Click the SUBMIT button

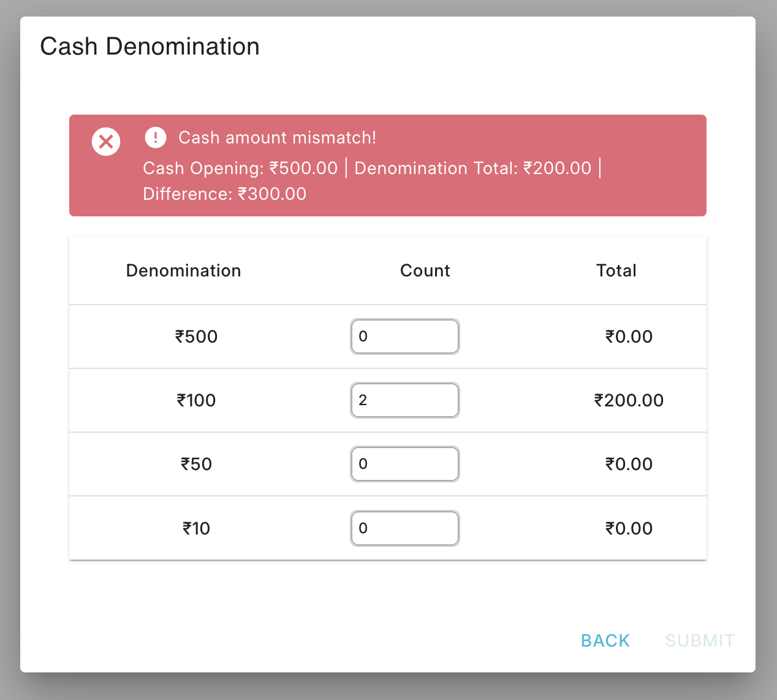[700, 641]
